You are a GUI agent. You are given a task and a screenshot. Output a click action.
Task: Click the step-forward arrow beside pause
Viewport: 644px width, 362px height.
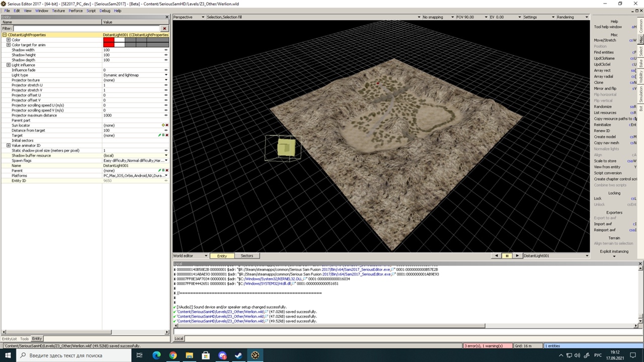[517, 256]
